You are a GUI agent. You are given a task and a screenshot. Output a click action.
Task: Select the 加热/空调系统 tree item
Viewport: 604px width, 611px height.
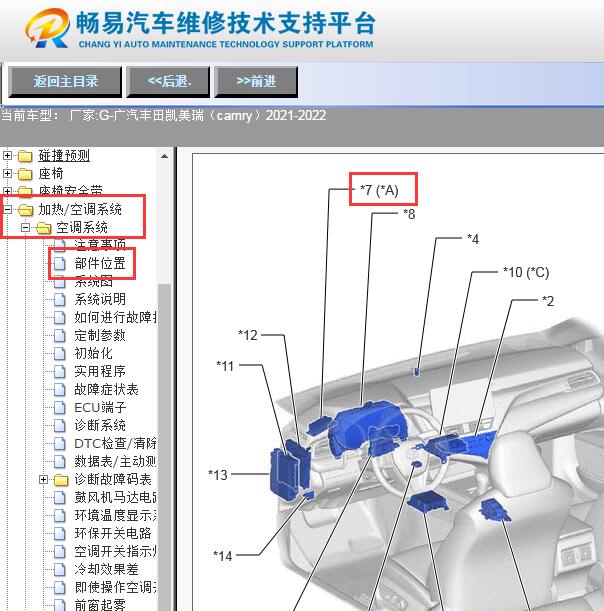tap(80, 210)
